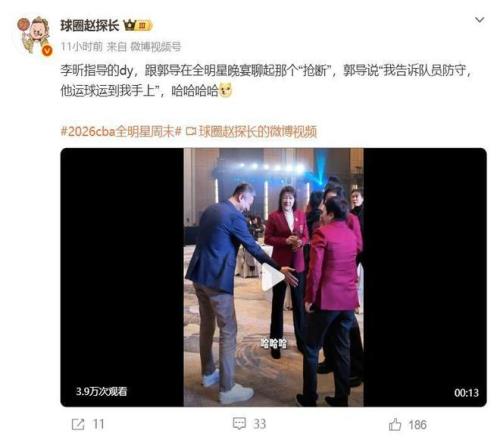The image size is (500, 440).
Task: Click the 00:13 video duration label
Action: pos(466,393)
